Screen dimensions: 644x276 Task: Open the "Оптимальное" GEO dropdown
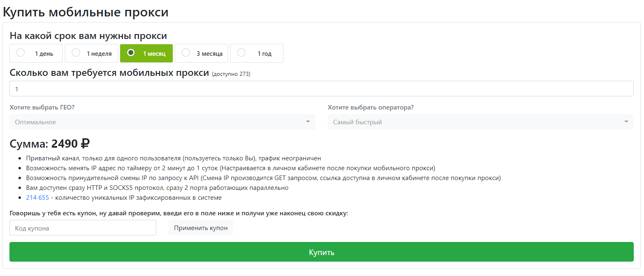162,122
